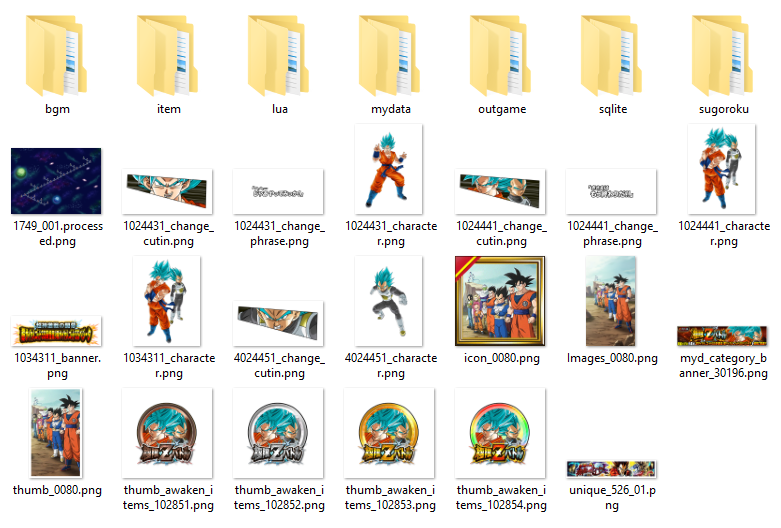Click the Images_0080.png thumbnail
781x528 pixels.
point(611,301)
